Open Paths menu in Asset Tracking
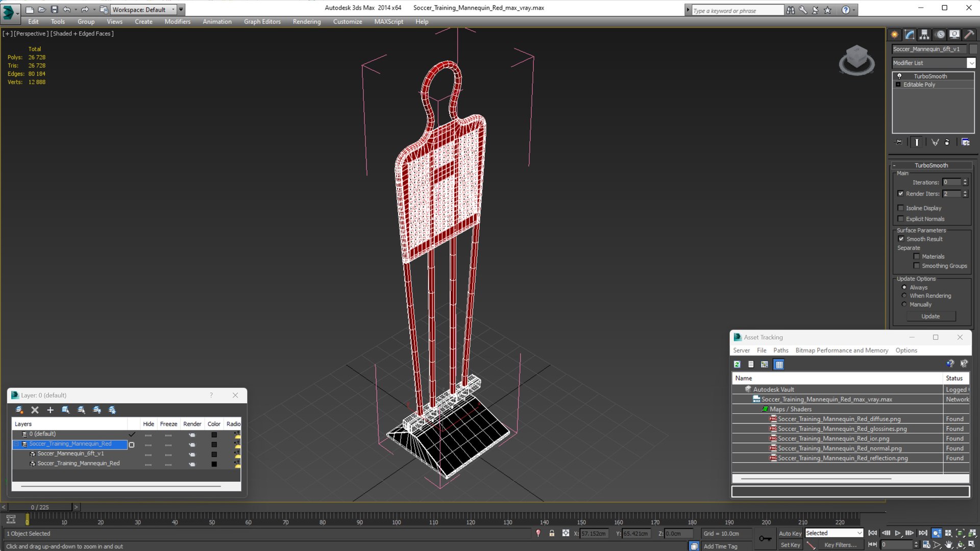 tap(780, 350)
